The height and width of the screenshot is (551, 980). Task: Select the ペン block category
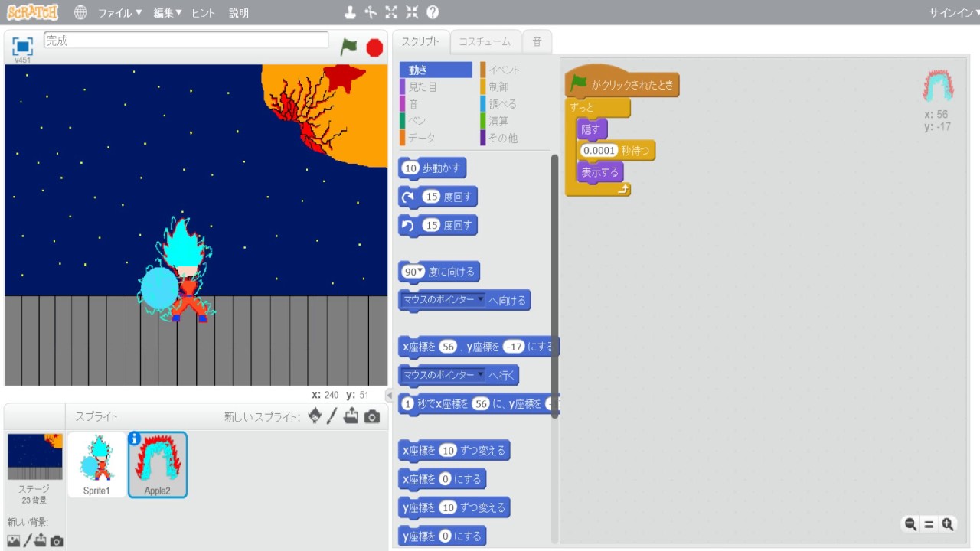436,121
